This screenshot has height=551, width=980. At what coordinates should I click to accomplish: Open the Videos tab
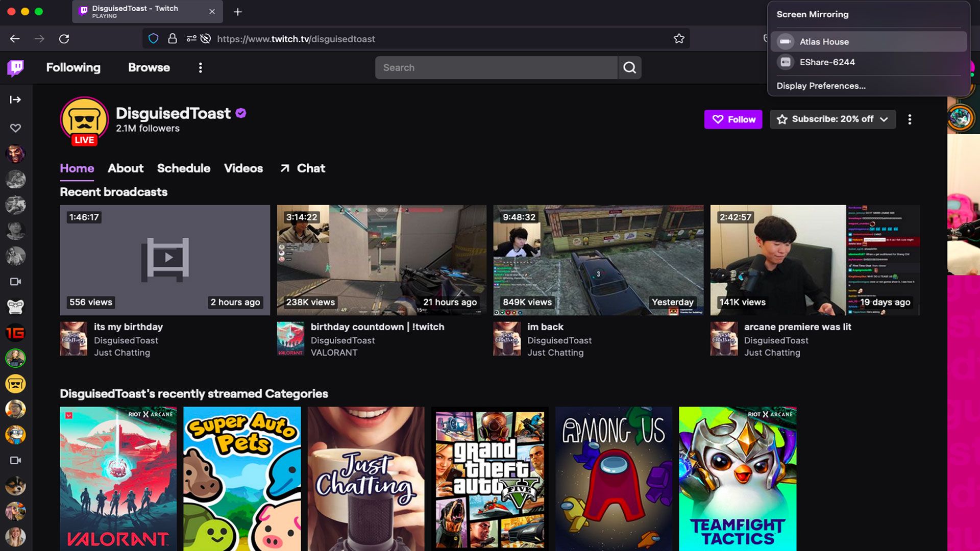pyautogui.click(x=243, y=168)
